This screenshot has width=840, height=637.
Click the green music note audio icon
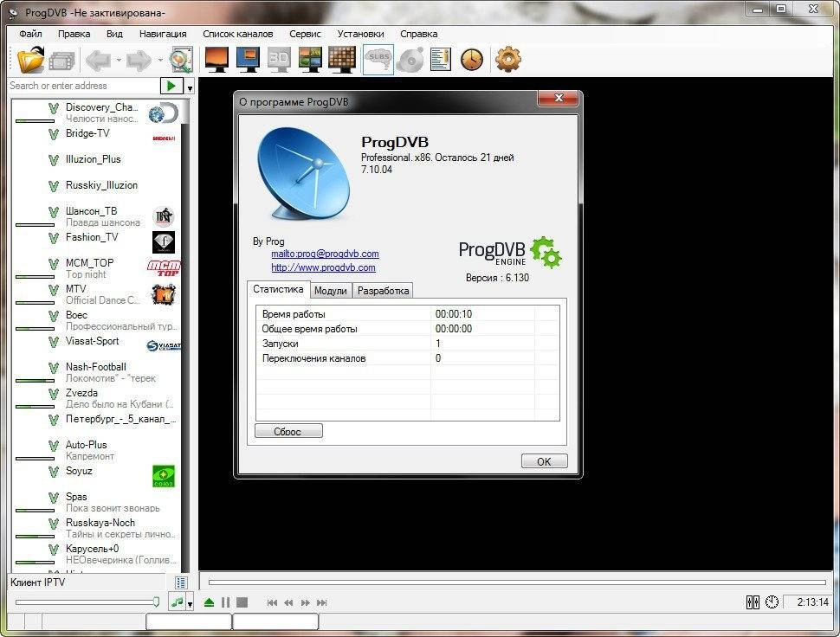pyautogui.click(x=177, y=602)
